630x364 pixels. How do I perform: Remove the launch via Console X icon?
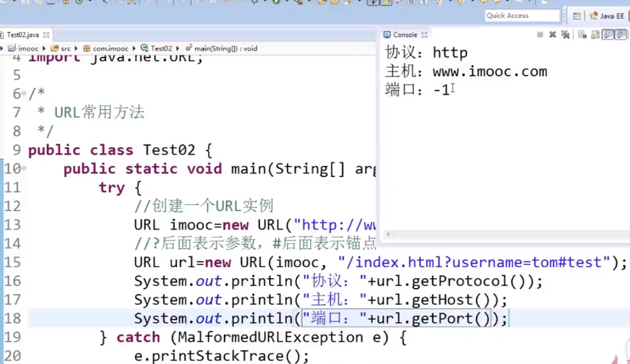click(553, 35)
